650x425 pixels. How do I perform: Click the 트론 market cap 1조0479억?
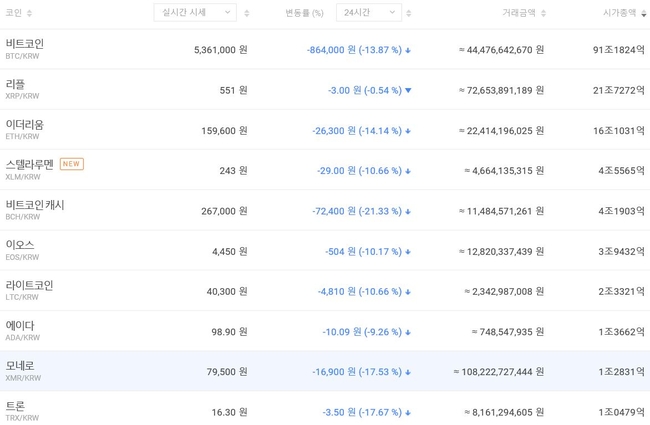[621, 412]
